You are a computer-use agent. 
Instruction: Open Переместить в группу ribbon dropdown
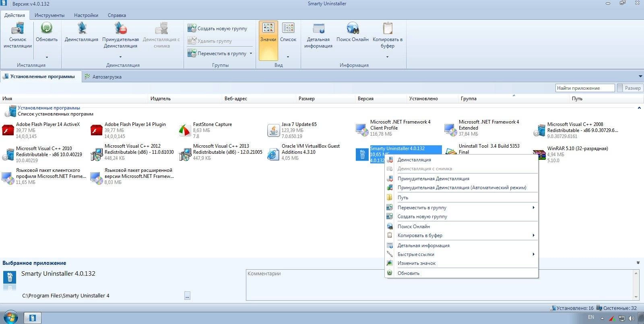point(251,53)
